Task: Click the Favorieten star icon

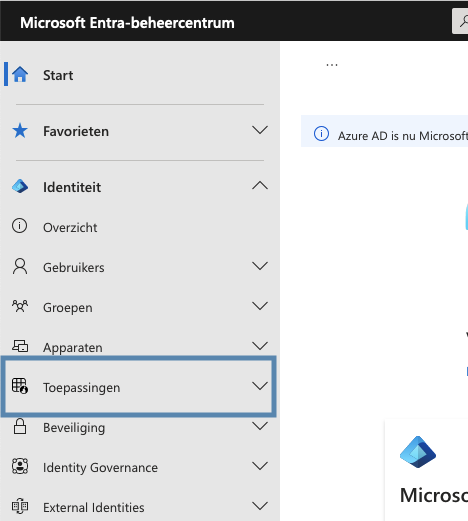Action: coord(20,131)
